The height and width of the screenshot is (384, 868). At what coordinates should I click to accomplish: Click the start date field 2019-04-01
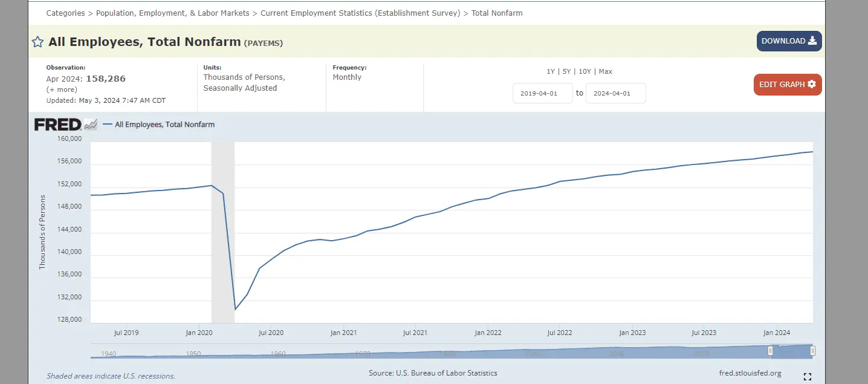point(542,93)
